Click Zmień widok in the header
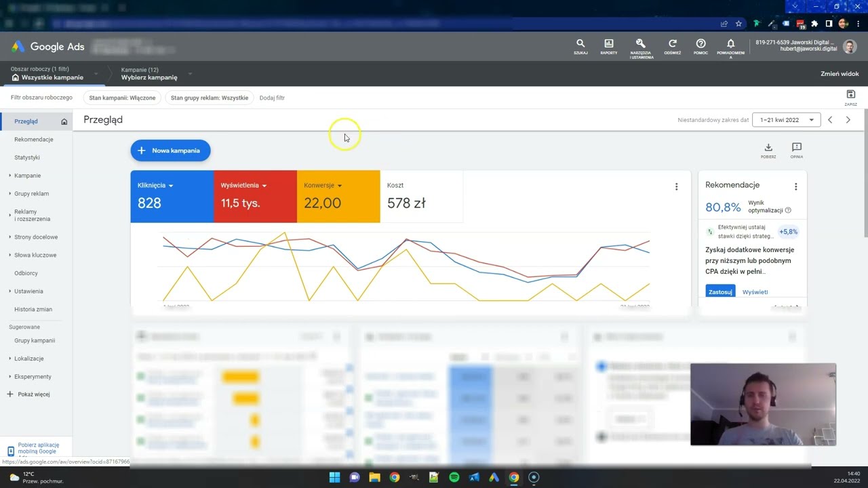Screen dimensions: 868x488 [x=840, y=74]
